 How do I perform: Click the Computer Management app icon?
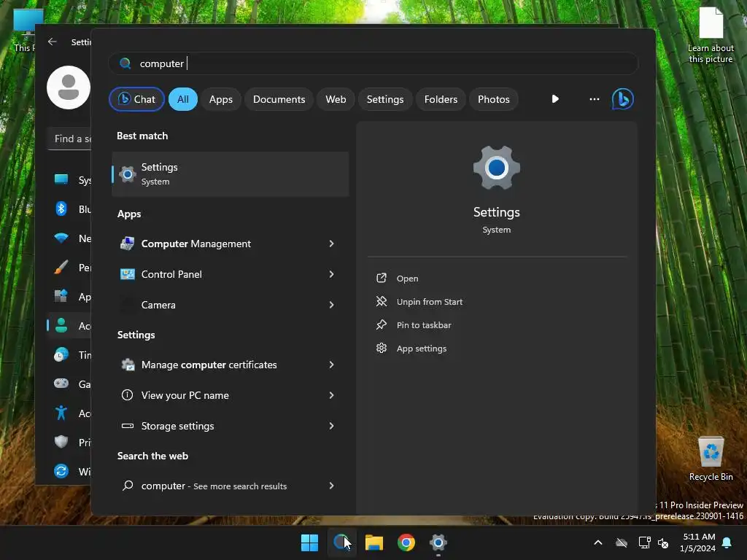pos(127,244)
